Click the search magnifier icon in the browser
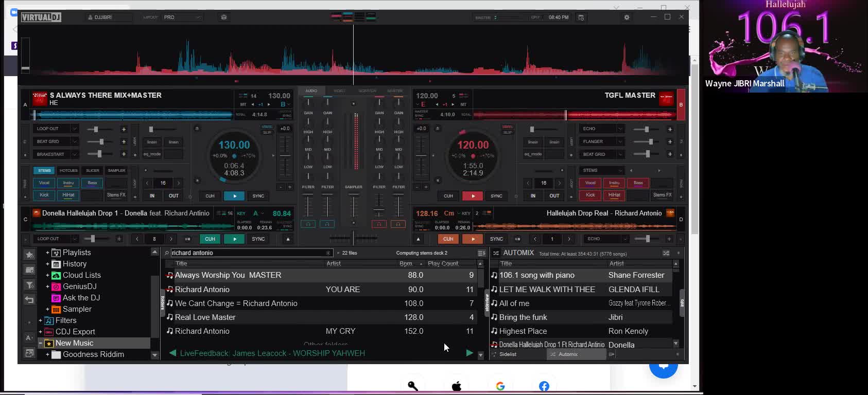The width and height of the screenshot is (868, 395). coord(167,253)
